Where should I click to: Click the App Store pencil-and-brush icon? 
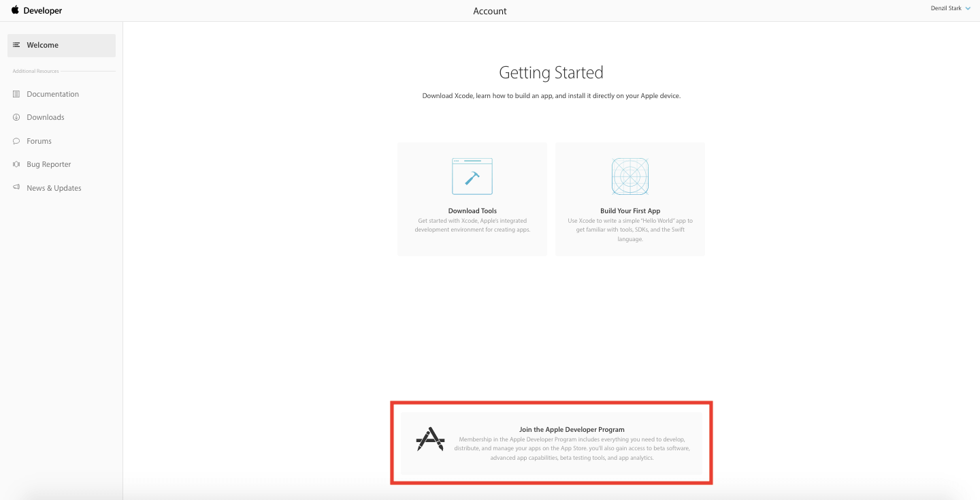tap(430, 439)
